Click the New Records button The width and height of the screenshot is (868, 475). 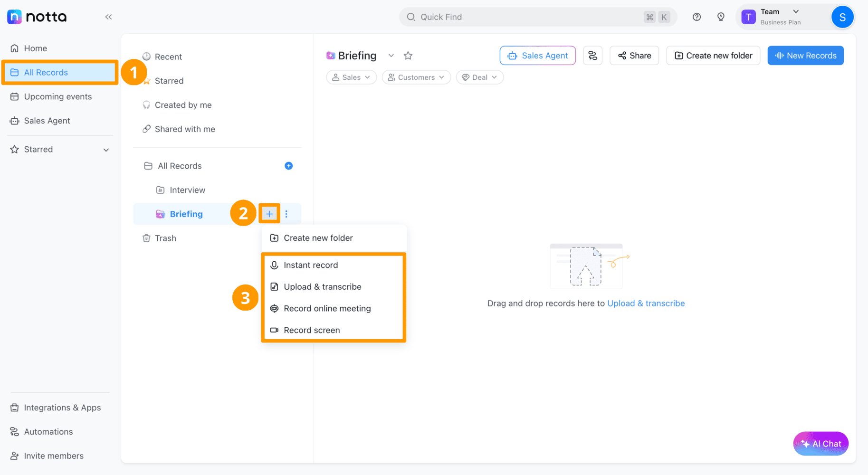coord(805,56)
